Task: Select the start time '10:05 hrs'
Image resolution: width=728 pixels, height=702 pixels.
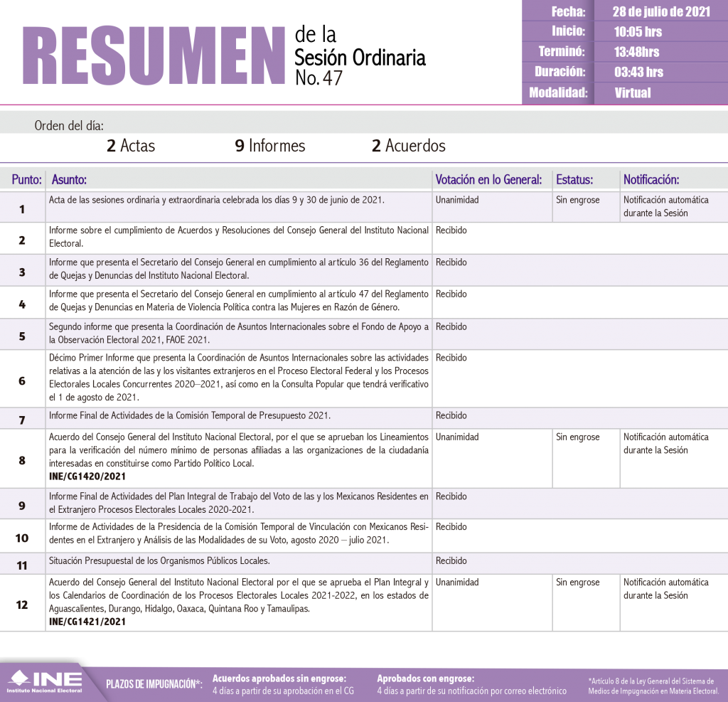Action: pos(638,31)
